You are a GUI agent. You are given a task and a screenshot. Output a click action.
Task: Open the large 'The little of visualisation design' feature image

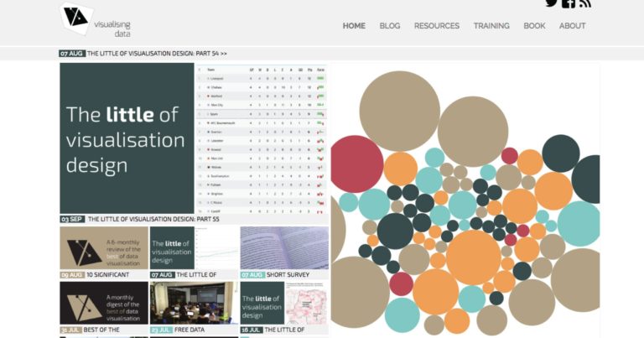(127, 138)
